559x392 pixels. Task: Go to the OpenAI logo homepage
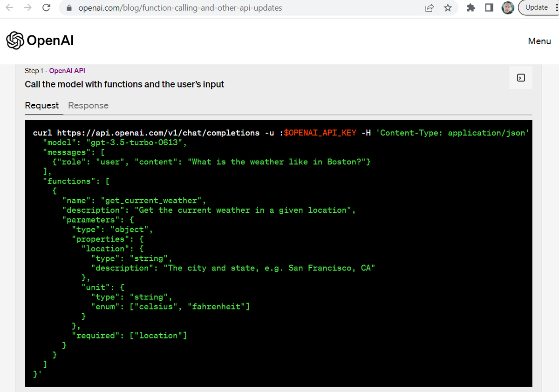pyautogui.click(x=40, y=41)
